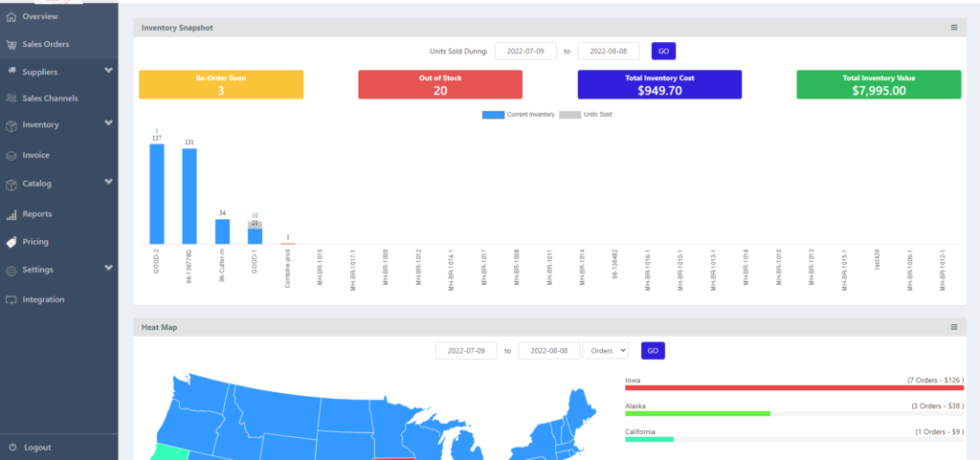The image size is (980, 460).
Task: Click the Sales Orders cart icon
Action: 11,44
